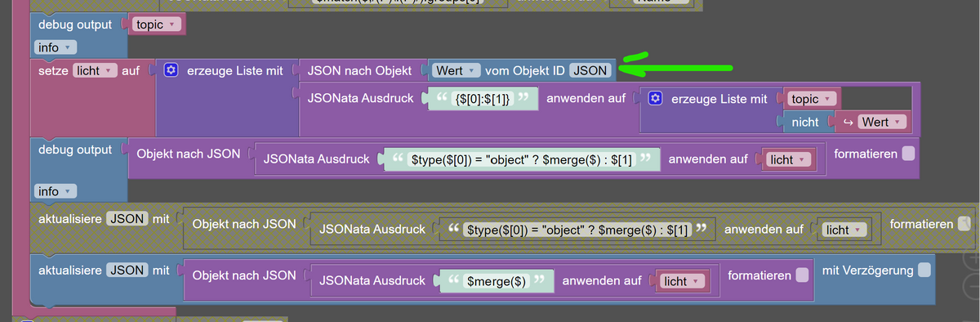Open gear mutator on nested 'erzeuge Liste mit'
Image resolution: width=980 pixels, height=322 pixels.
click(x=654, y=99)
